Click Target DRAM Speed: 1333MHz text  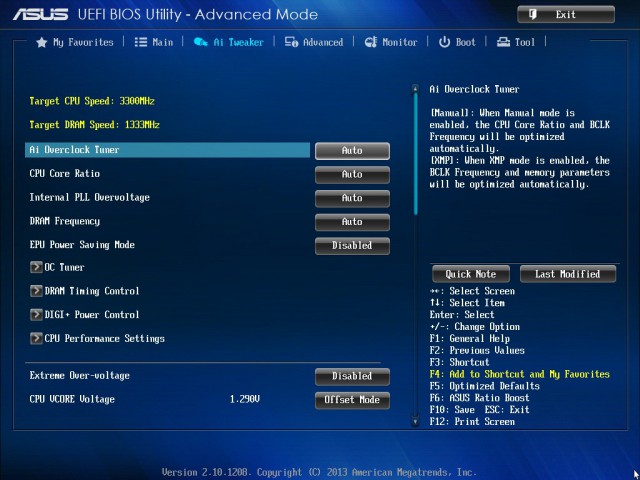click(x=94, y=124)
